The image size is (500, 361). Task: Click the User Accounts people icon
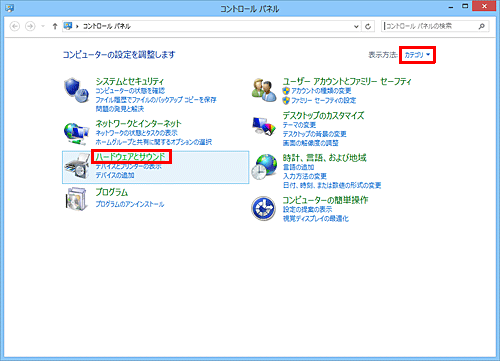point(264,90)
